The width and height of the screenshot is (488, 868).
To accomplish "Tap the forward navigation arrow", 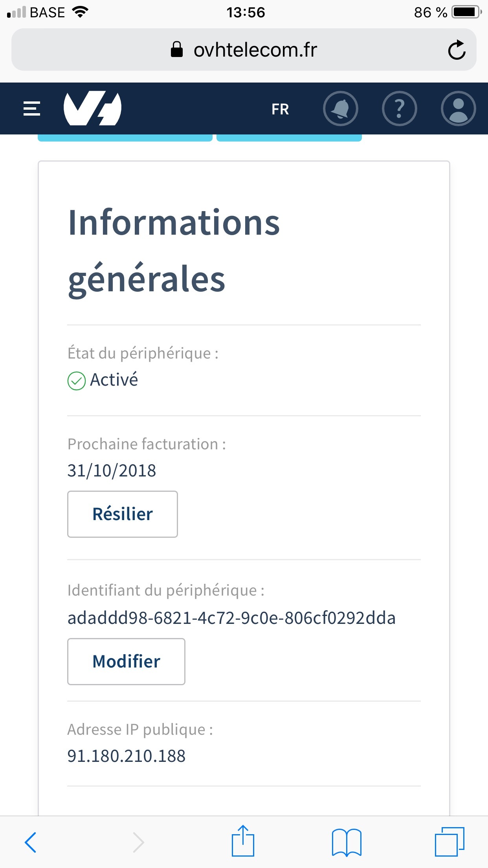I will pyautogui.click(x=138, y=842).
